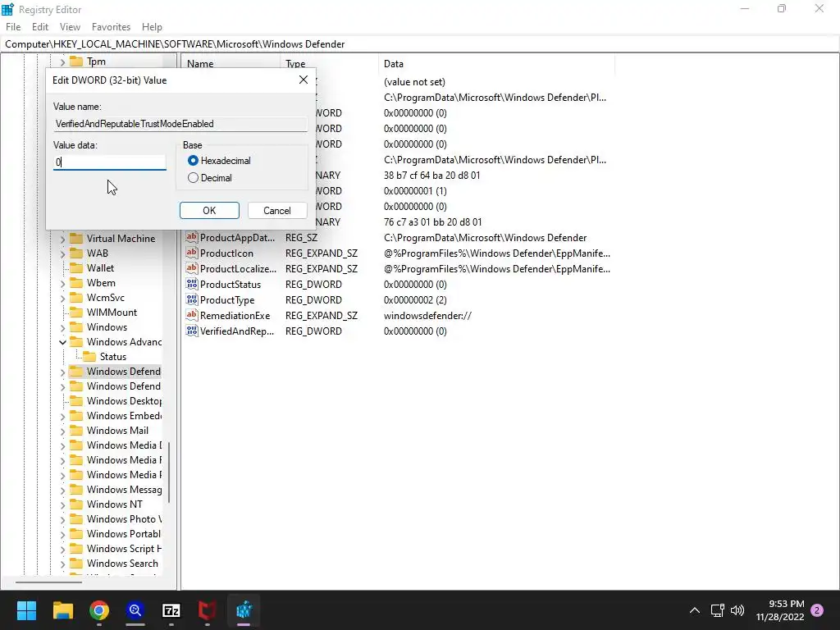Viewport: 840px width, 630px height.
Task: Click the tree pane horizontal scrollbar
Action: (x=48, y=582)
